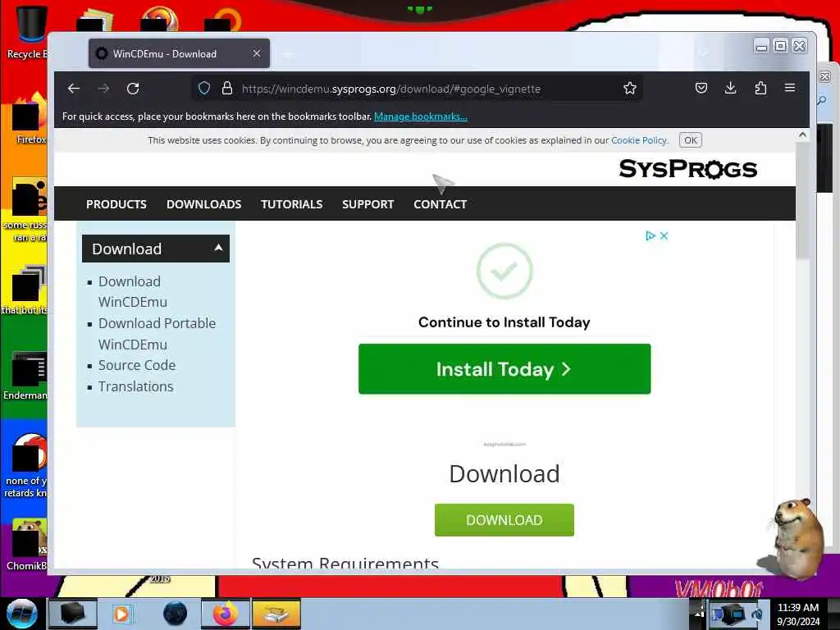Open the SUPPORT menu
The width and height of the screenshot is (840, 630).
(x=368, y=204)
